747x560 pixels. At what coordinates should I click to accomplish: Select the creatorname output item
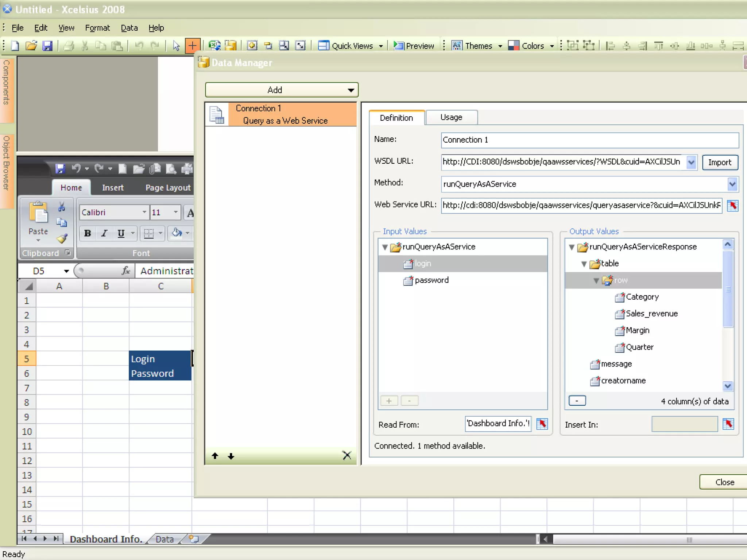click(623, 381)
